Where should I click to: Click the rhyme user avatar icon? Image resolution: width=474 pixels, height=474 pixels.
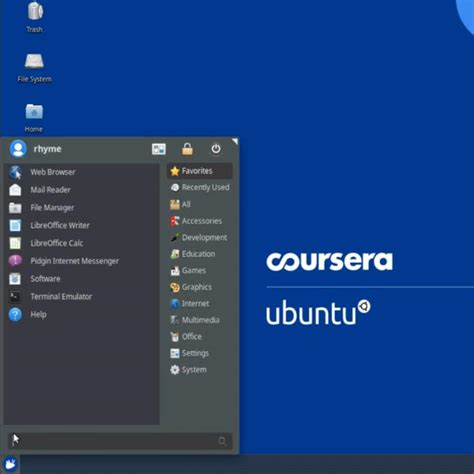click(x=18, y=149)
